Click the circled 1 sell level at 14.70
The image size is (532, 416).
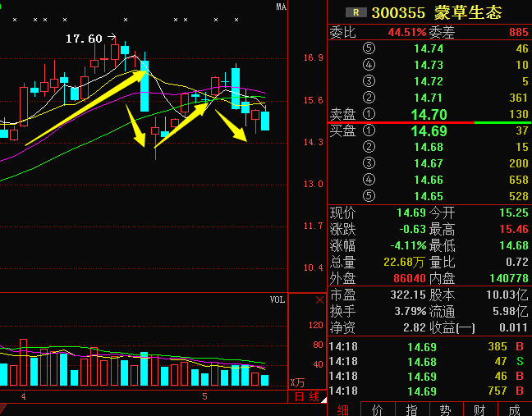pos(369,114)
